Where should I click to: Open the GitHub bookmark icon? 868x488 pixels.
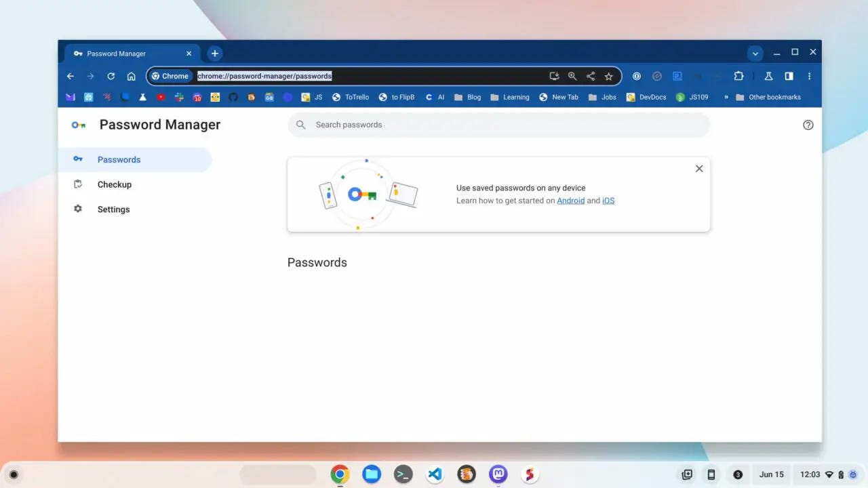click(233, 97)
